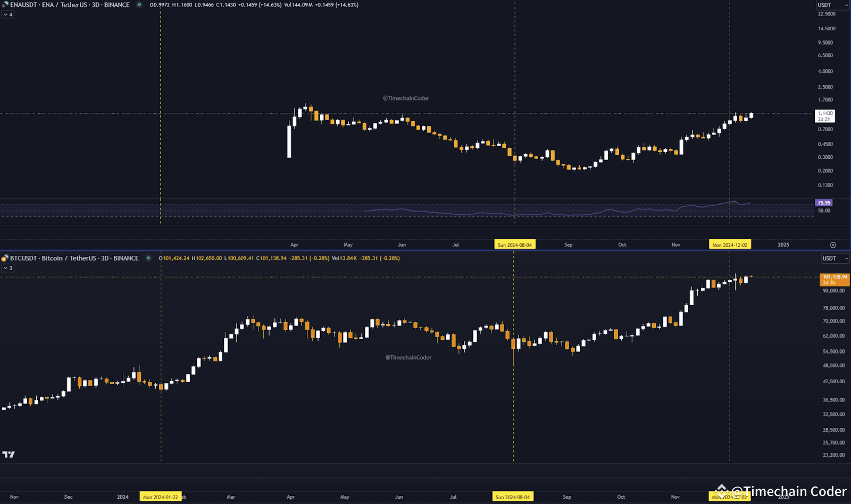This screenshot has height=504, width=851.
Task: Click the 42,500.00 level on BTC price scale
Action: point(833,382)
